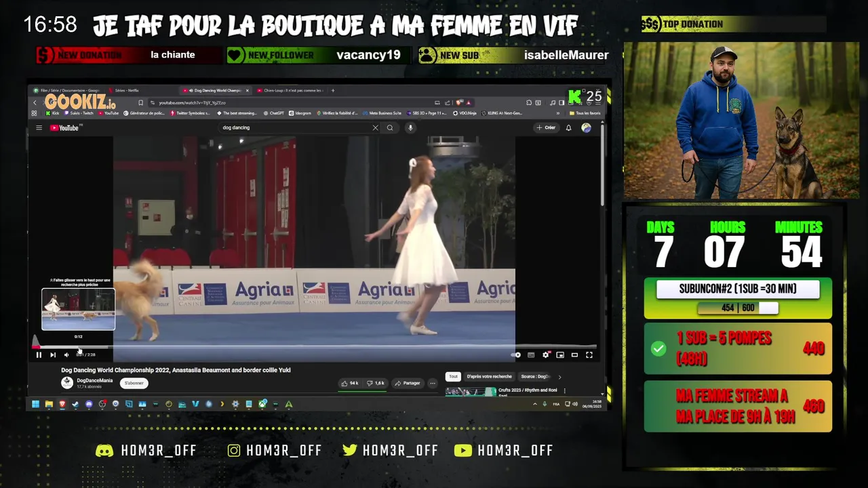Open the DogDanceMania channel avatar

pyautogui.click(x=67, y=383)
